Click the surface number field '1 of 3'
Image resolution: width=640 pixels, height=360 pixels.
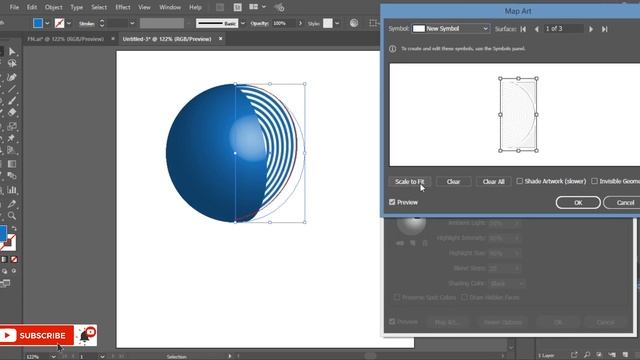(x=564, y=29)
